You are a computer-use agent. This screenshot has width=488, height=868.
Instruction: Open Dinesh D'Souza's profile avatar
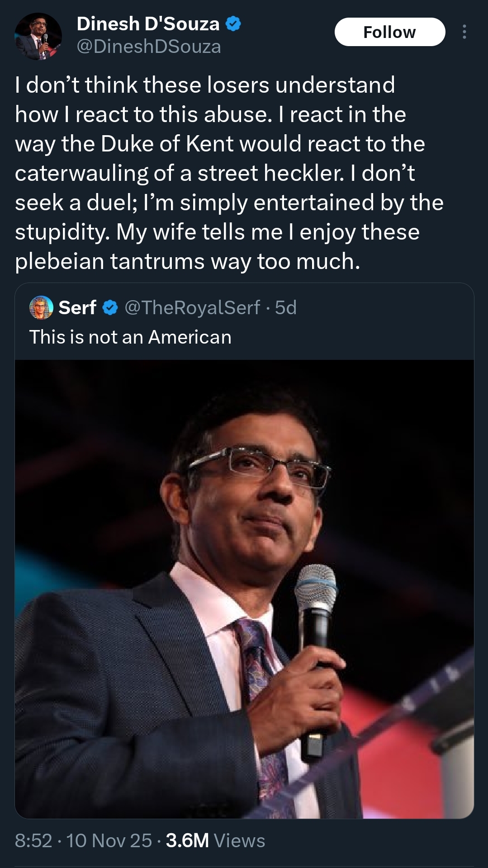[38, 36]
